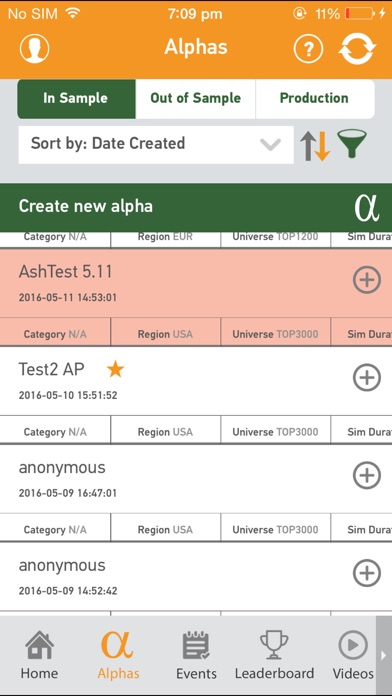Open the help question mark icon

(308, 48)
